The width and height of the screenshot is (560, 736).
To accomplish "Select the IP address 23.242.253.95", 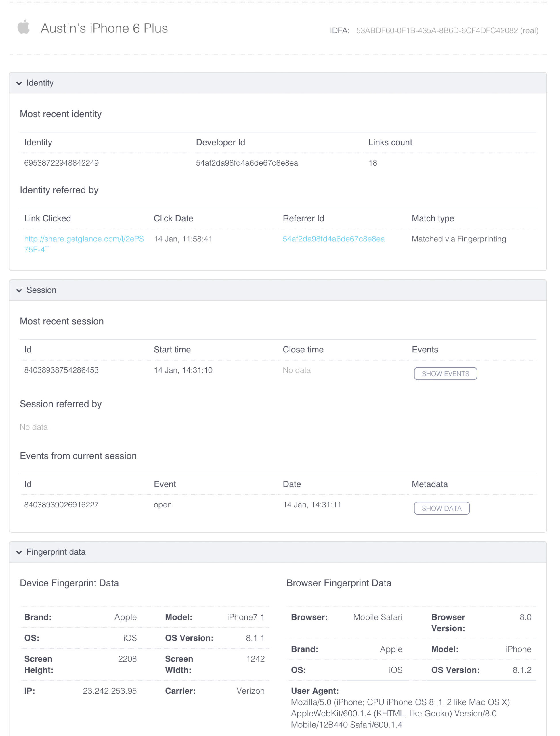I will (x=110, y=691).
